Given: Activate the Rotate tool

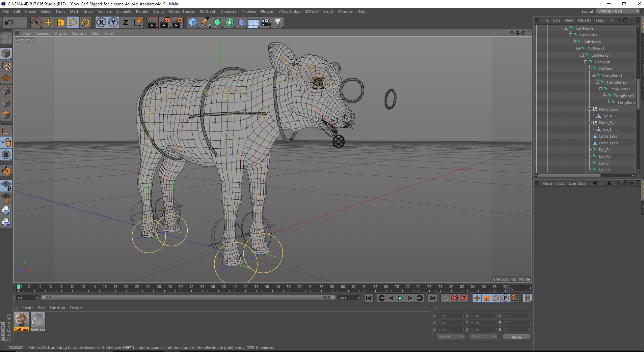Looking at the screenshot, I should (73, 23).
